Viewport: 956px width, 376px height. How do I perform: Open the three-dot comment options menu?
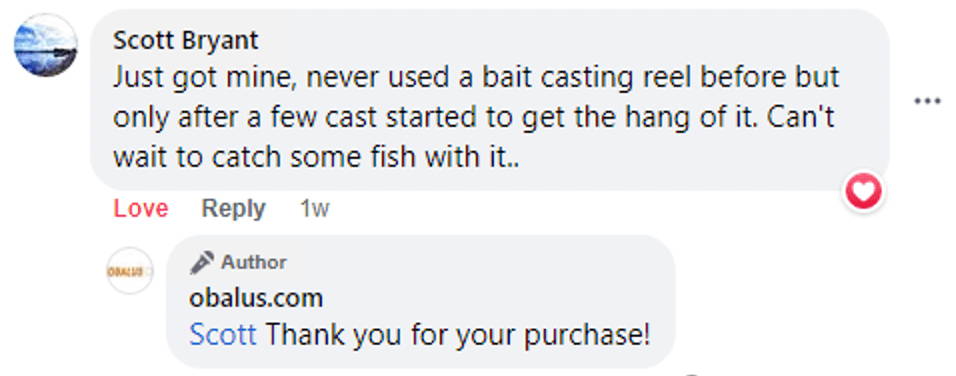pyautogui.click(x=927, y=101)
